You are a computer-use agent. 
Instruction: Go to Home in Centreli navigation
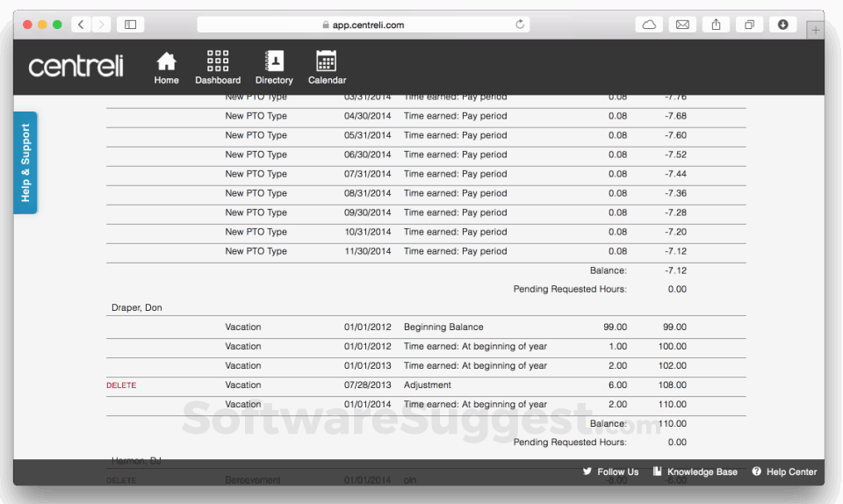166,68
